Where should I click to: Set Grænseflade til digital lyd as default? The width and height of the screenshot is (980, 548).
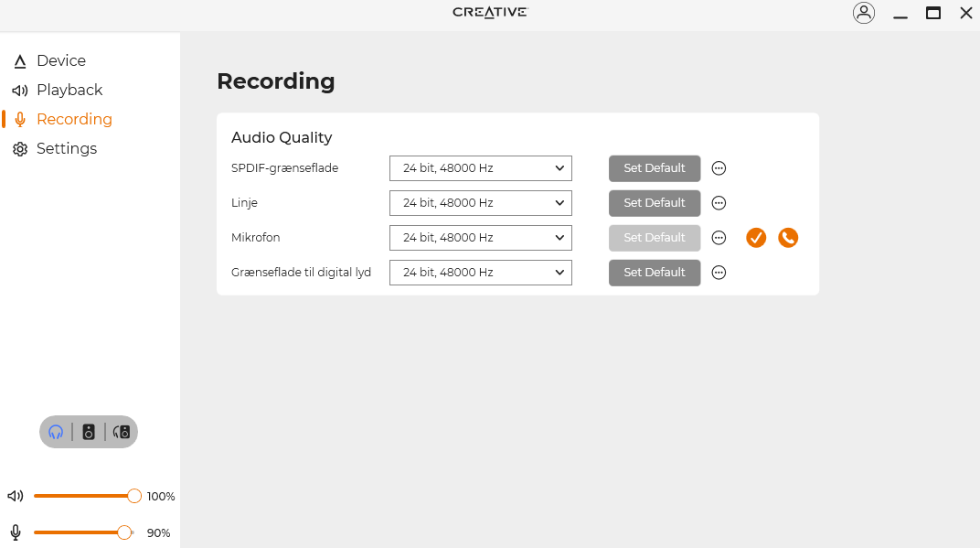coord(655,272)
